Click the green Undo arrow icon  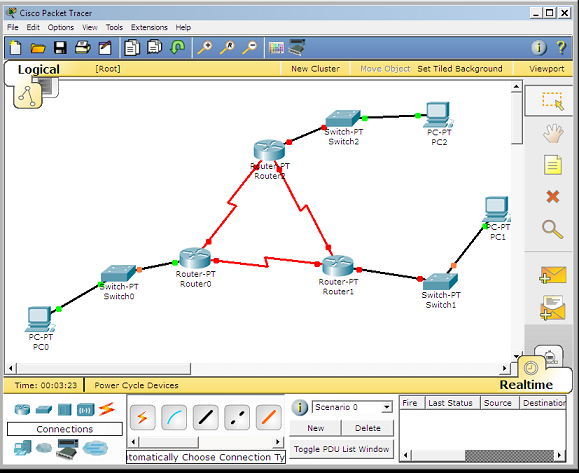(x=177, y=47)
